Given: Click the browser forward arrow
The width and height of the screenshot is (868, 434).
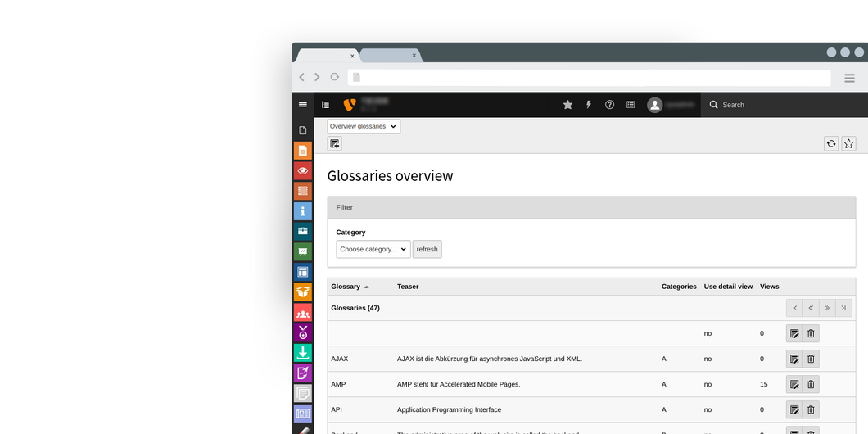Looking at the screenshot, I should tap(317, 78).
